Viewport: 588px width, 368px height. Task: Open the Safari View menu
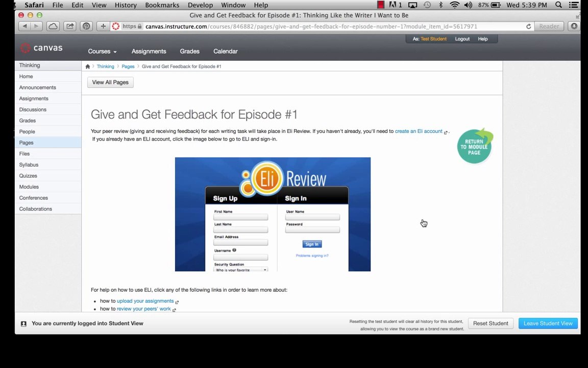click(x=99, y=5)
